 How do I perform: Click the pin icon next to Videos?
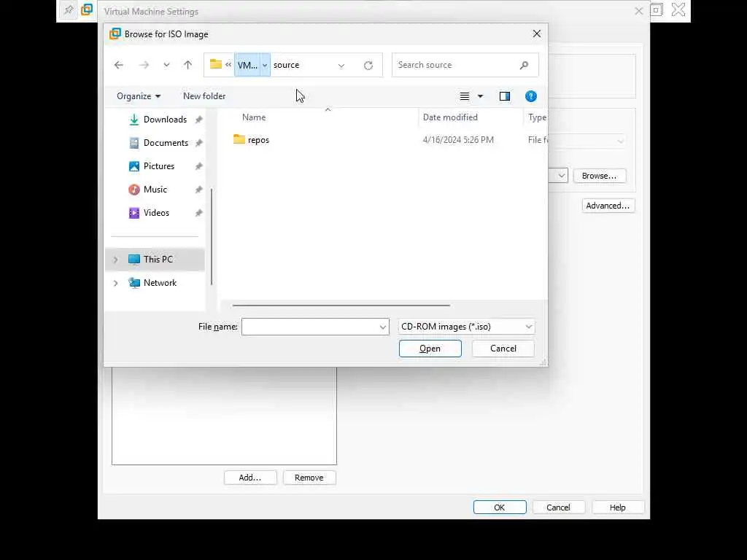[198, 213]
